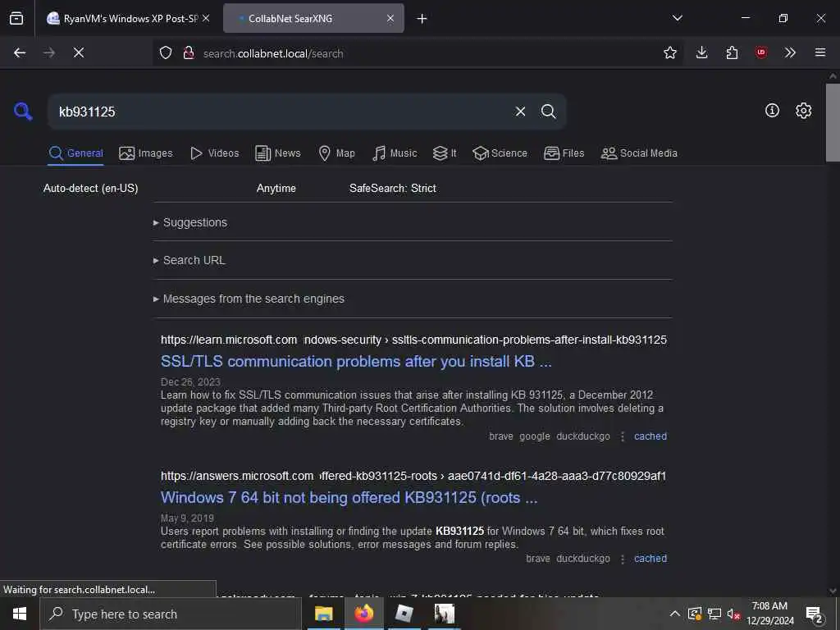Viewport: 840px width, 630px height.
Task: Select the General search category
Action: click(x=75, y=153)
